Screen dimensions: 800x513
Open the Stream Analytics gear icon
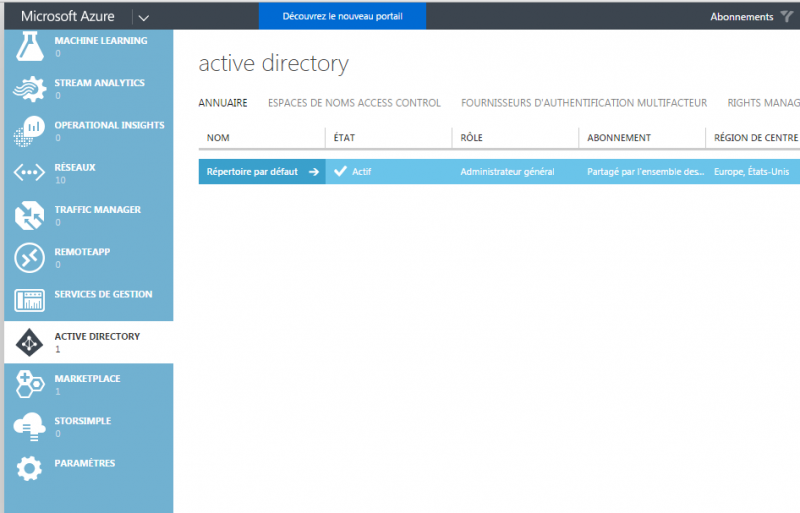tap(30, 89)
